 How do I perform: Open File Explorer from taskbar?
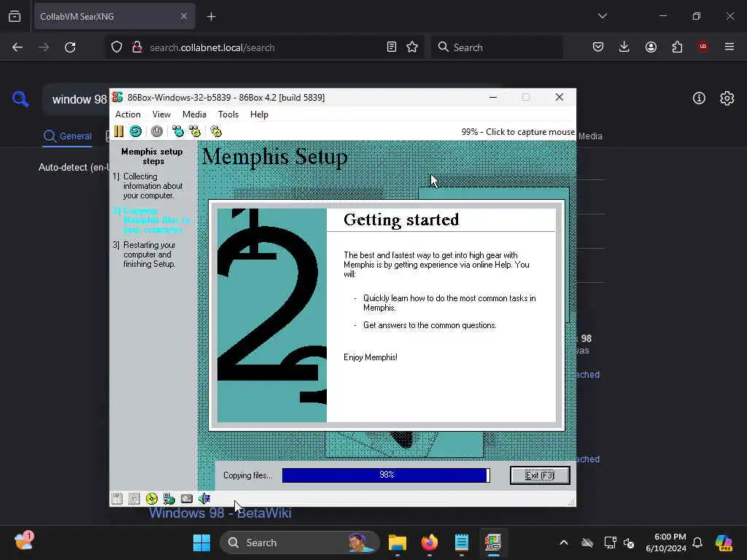398,542
